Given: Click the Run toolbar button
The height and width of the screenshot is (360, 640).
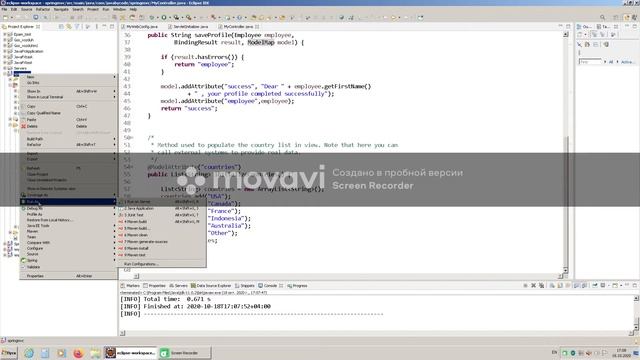Looking at the screenshot, I should pos(164,18).
